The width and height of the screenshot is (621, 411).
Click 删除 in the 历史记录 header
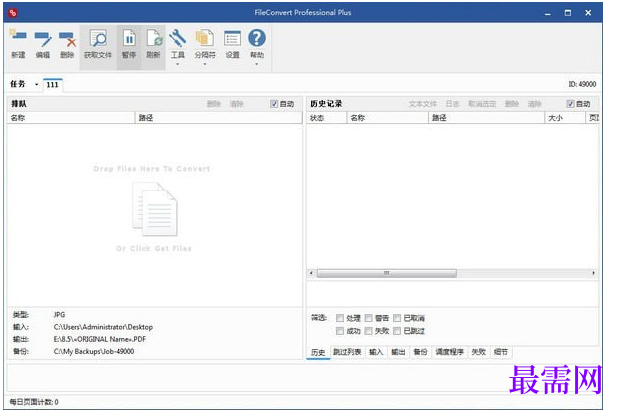tap(512, 104)
